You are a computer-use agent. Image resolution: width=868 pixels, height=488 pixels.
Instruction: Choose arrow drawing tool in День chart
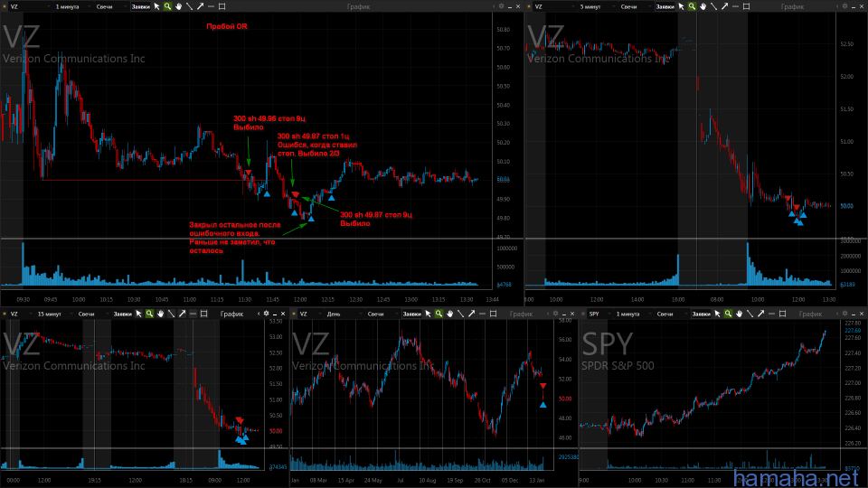click(x=472, y=314)
